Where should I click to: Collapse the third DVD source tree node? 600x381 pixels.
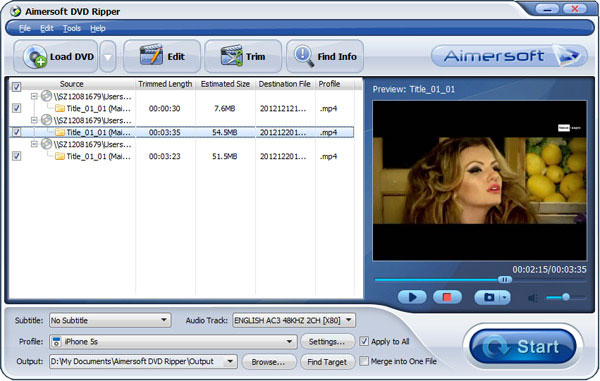(x=34, y=144)
